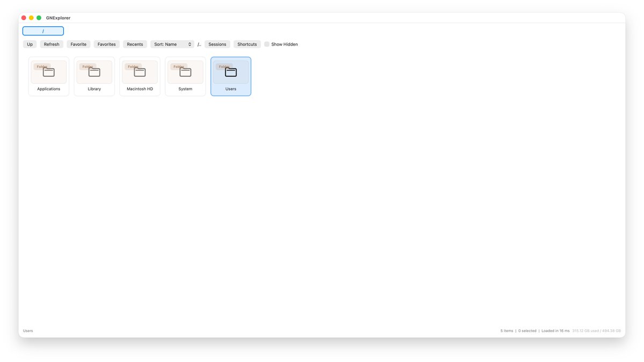The width and height of the screenshot is (644, 362).
Task: Click the 'Users' status bar label
Action: click(28, 331)
